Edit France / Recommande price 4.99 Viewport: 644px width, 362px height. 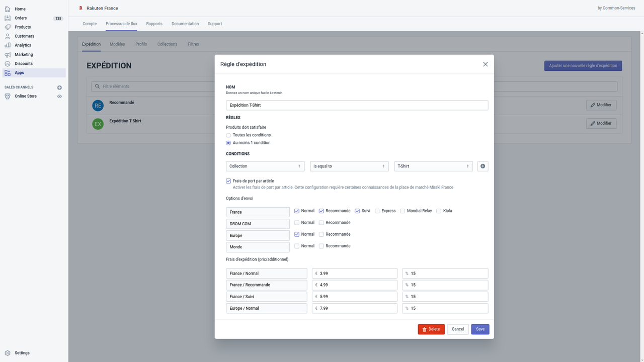point(355,285)
